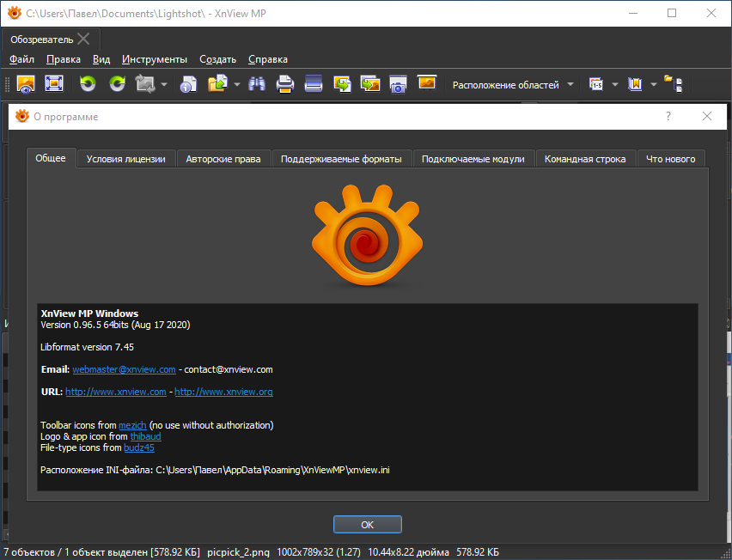Click the binoculars search icon
Image resolution: width=732 pixels, height=560 pixels.
tap(257, 84)
